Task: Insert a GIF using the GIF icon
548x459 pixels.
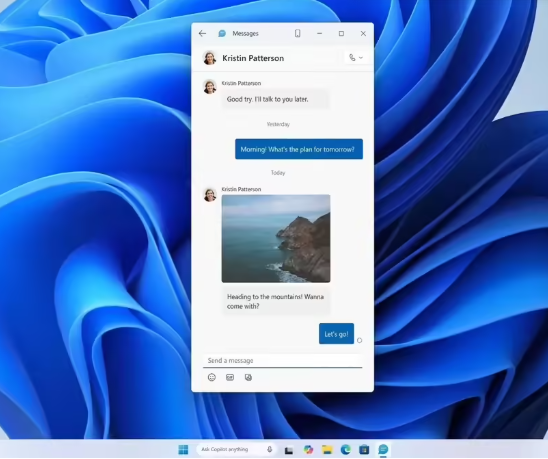Action: 230,378
